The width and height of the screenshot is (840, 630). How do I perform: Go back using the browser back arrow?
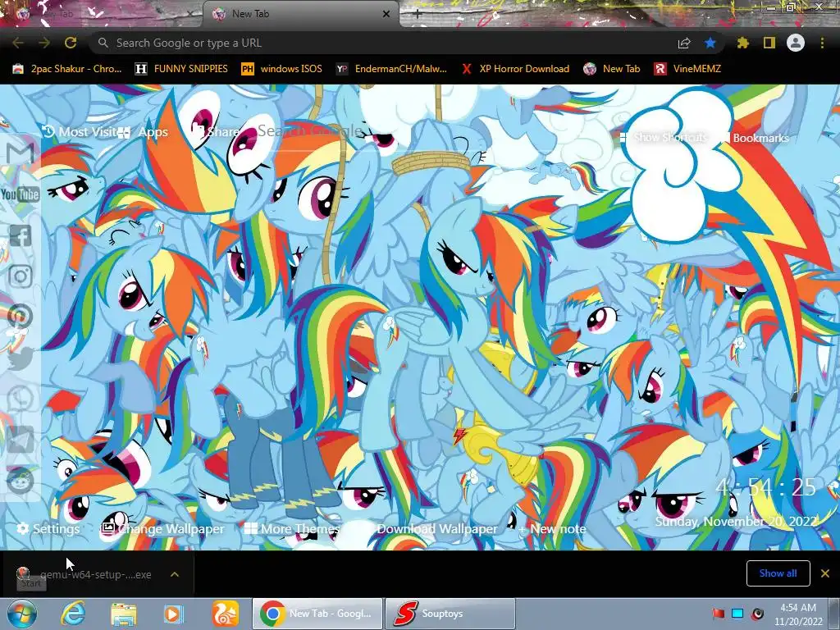coord(18,43)
